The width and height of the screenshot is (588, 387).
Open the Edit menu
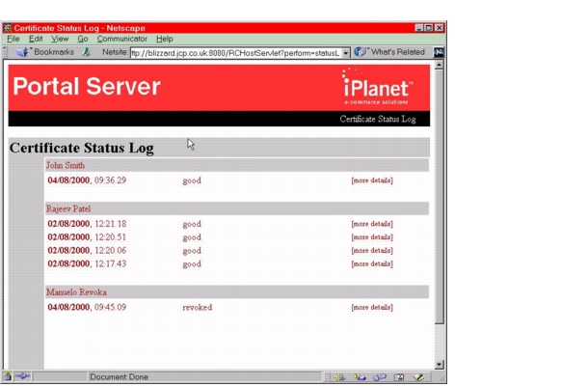[36, 39]
